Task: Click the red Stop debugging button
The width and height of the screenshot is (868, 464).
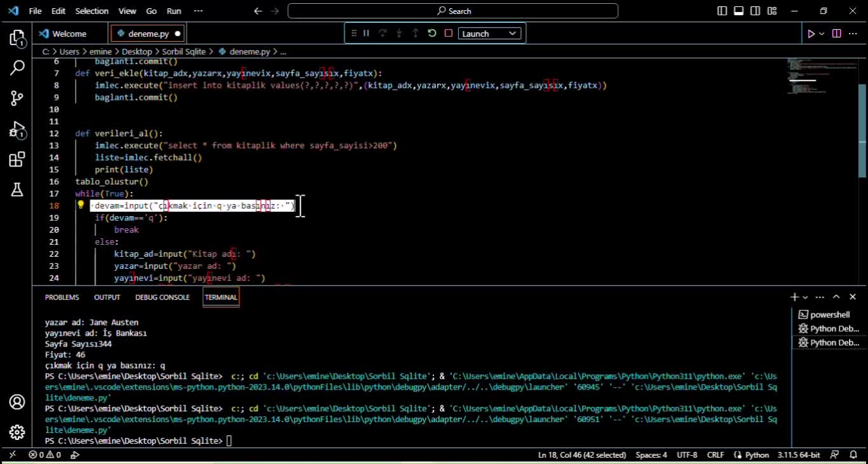Action: [449, 34]
